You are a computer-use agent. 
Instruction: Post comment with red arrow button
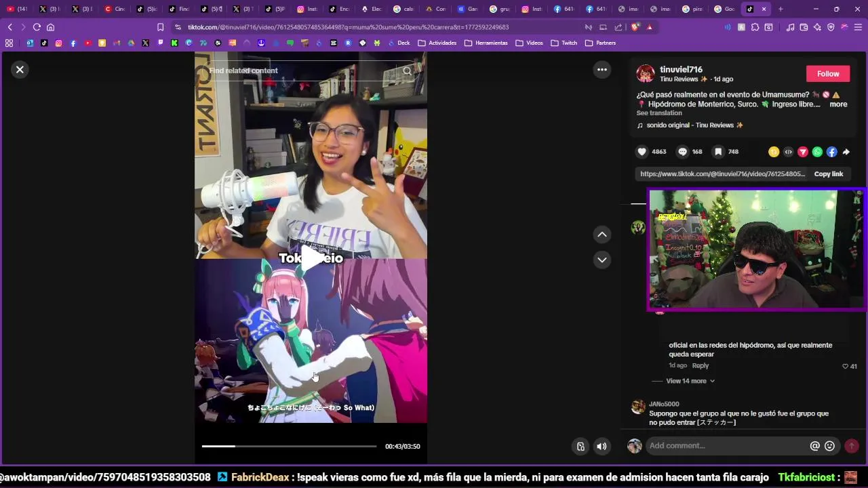coord(852,446)
